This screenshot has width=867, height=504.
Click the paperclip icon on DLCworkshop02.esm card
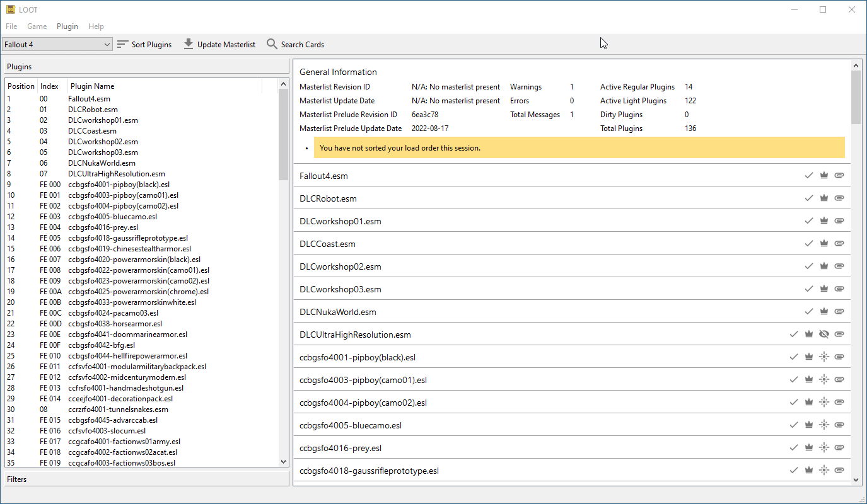pyautogui.click(x=839, y=266)
